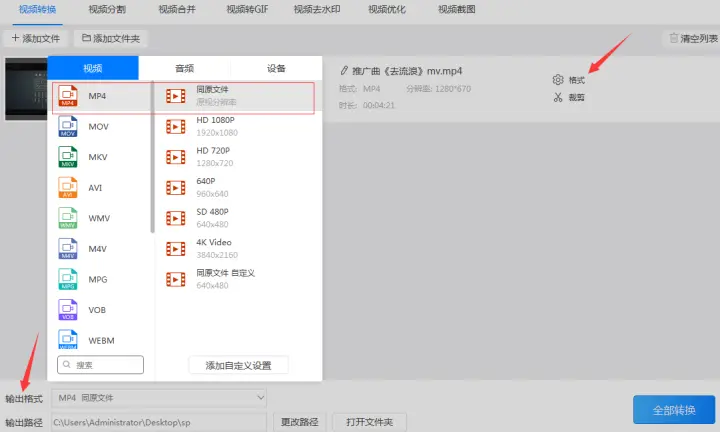Click the 1280x720 resolution text
The width and height of the screenshot is (720, 432).
215,163
